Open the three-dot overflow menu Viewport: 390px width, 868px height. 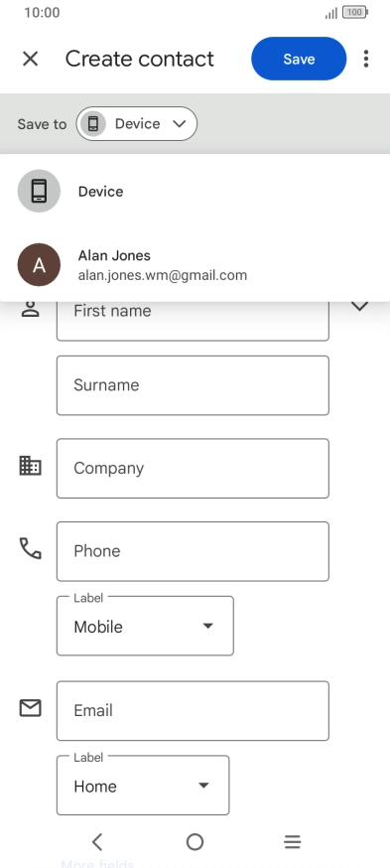pyautogui.click(x=365, y=59)
